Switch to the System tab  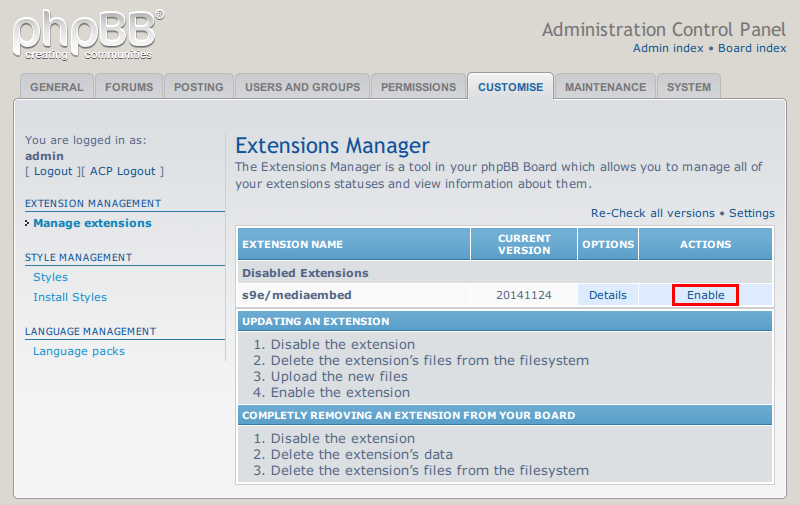tap(689, 87)
